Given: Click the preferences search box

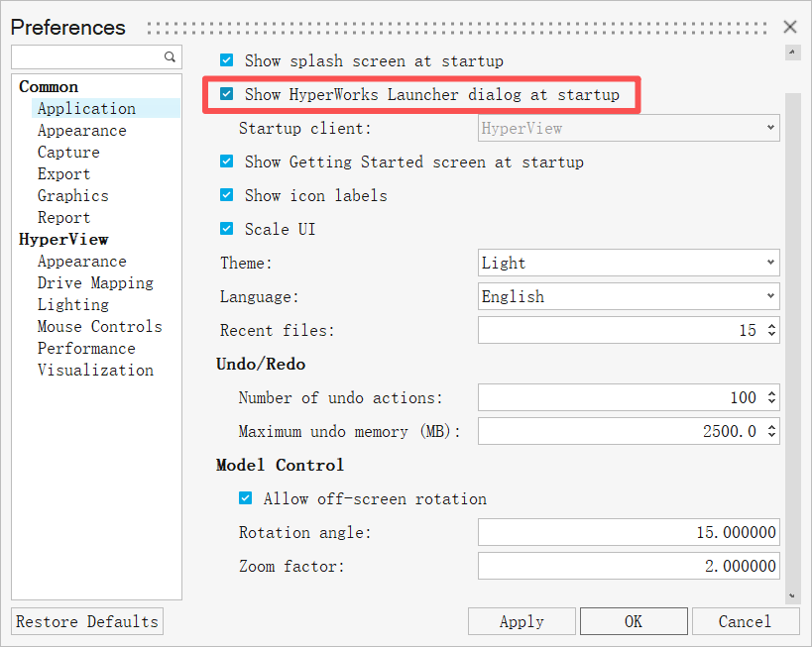Looking at the screenshot, I should tap(87, 56).
